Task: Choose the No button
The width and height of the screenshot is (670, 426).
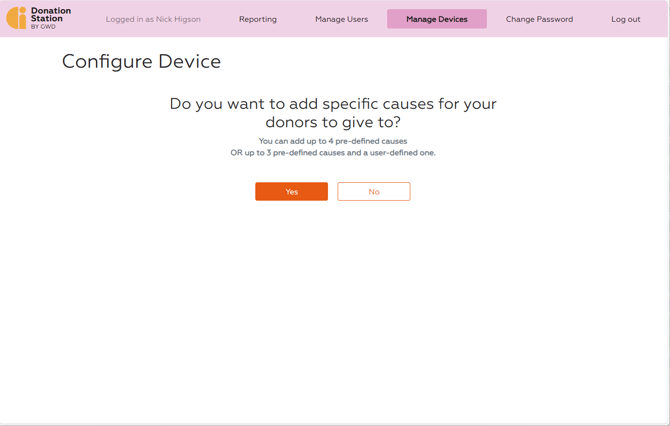Action: point(374,192)
